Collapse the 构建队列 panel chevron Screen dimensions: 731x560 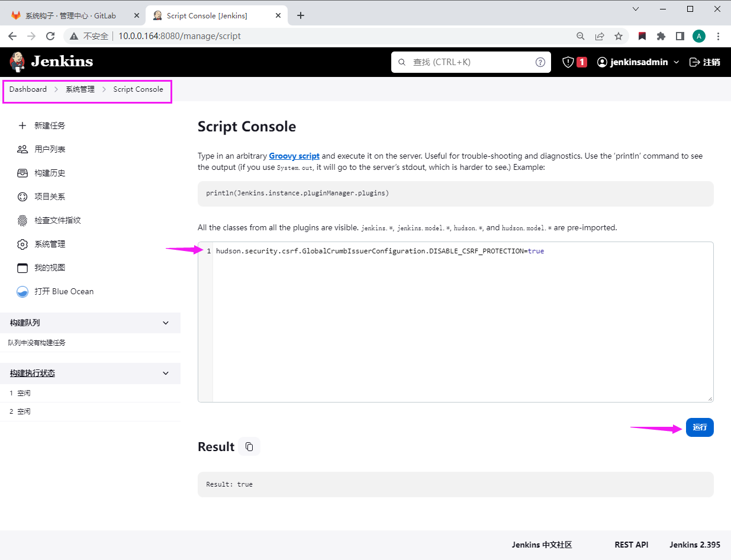[x=166, y=323]
